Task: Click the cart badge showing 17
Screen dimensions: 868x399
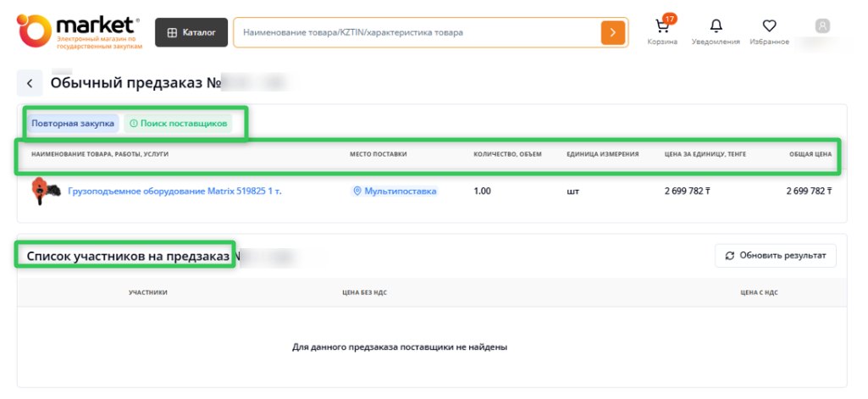Action: [x=669, y=18]
